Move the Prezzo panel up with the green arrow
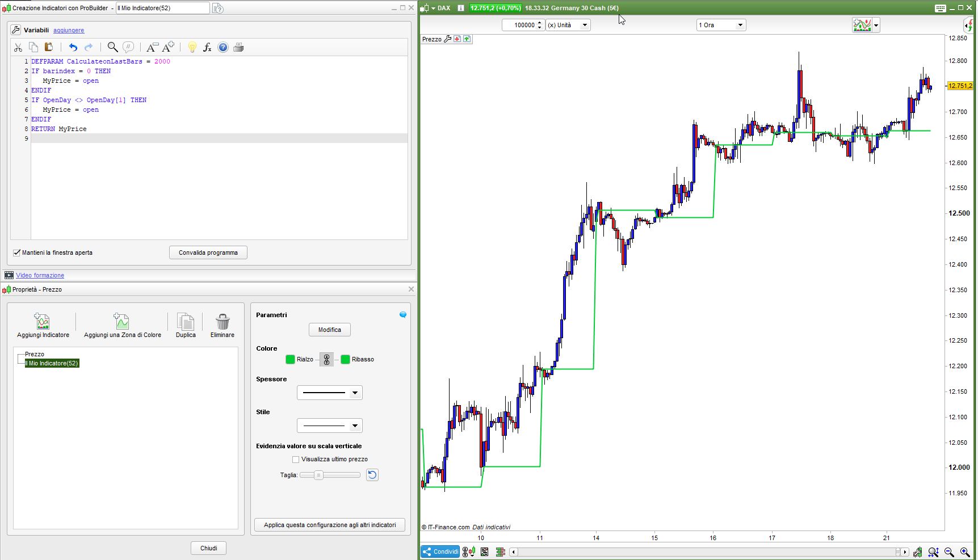The width and height of the screenshot is (978, 560). (x=467, y=39)
